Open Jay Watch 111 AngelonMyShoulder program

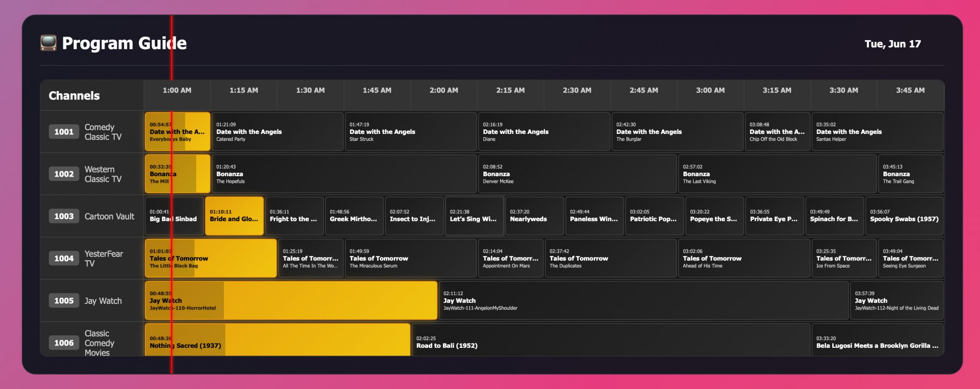click(x=644, y=300)
